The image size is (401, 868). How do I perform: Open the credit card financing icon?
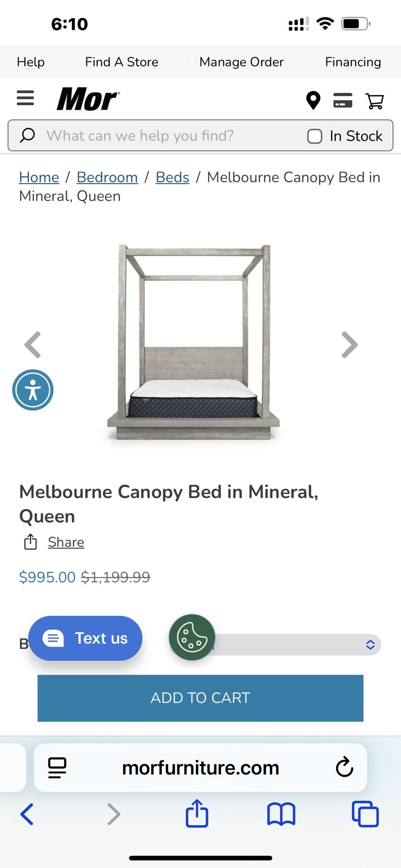point(343,100)
